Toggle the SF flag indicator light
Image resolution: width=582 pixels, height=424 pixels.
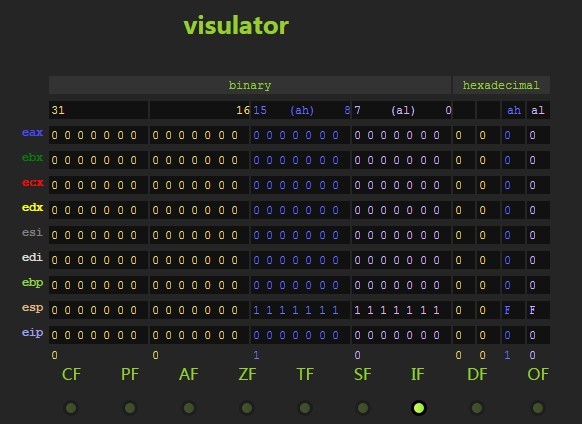coord(363,408)
